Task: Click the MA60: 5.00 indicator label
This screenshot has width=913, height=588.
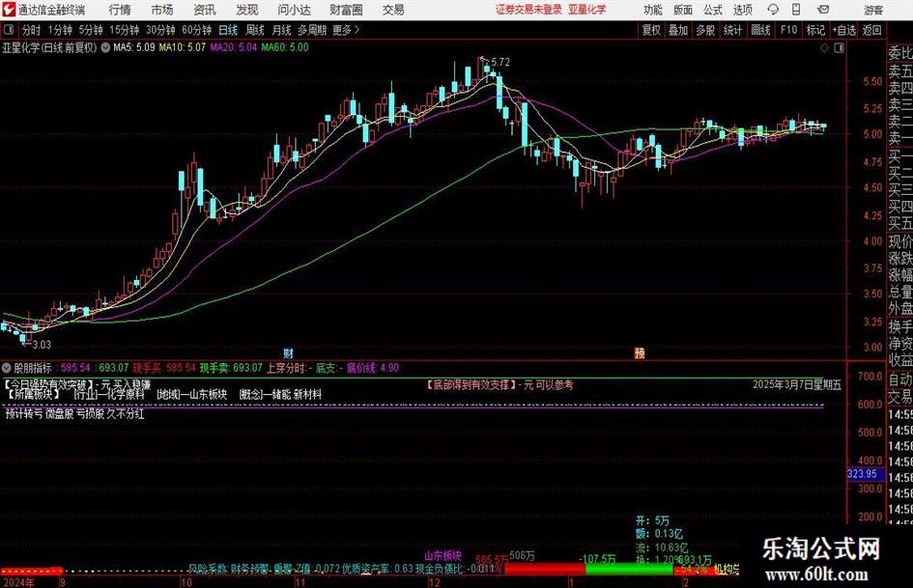Action: pos(285,47)
